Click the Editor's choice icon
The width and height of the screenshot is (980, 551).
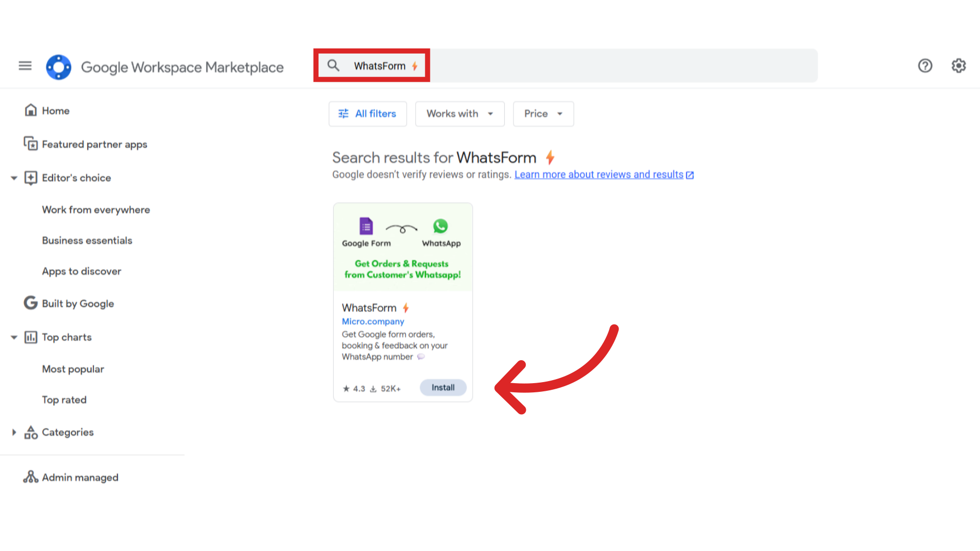[31, 178]
